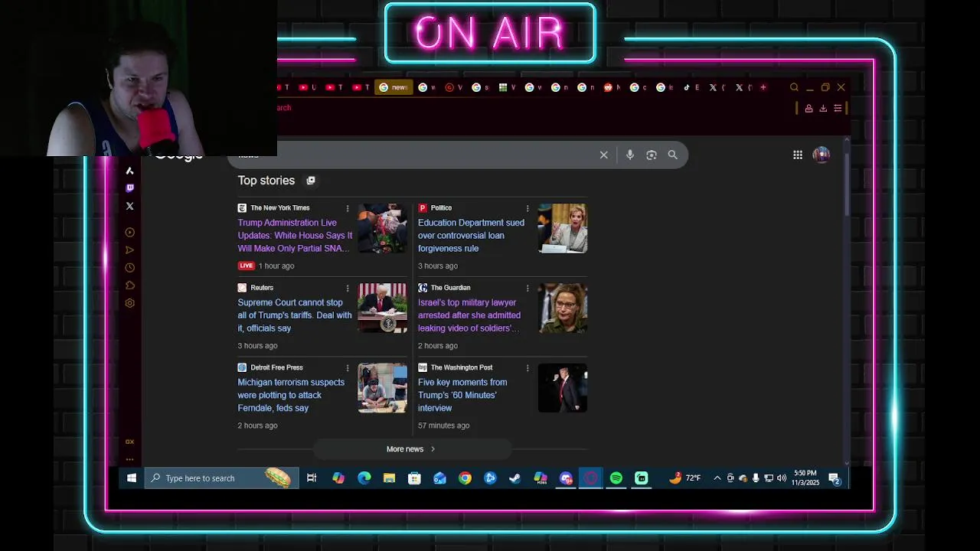This screenshot has width=980, height=551.
Task: Switch to the TikTok browser tab
Action: click(x=689, y=87)
